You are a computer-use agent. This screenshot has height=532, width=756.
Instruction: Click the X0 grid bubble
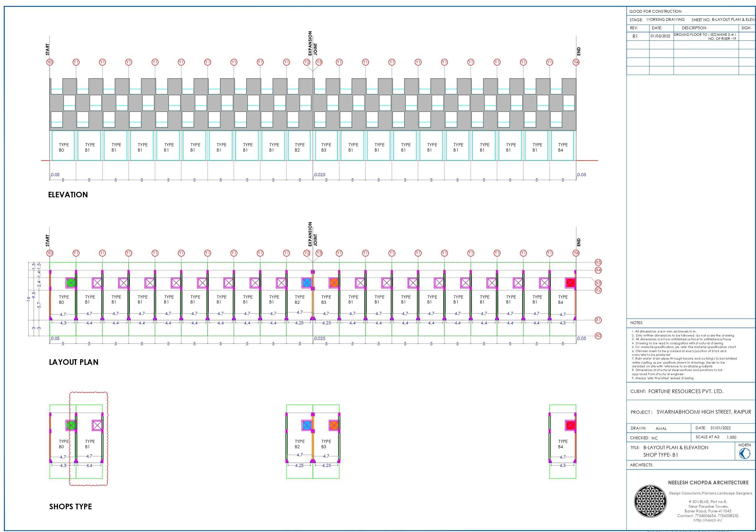tap(598, 336)
